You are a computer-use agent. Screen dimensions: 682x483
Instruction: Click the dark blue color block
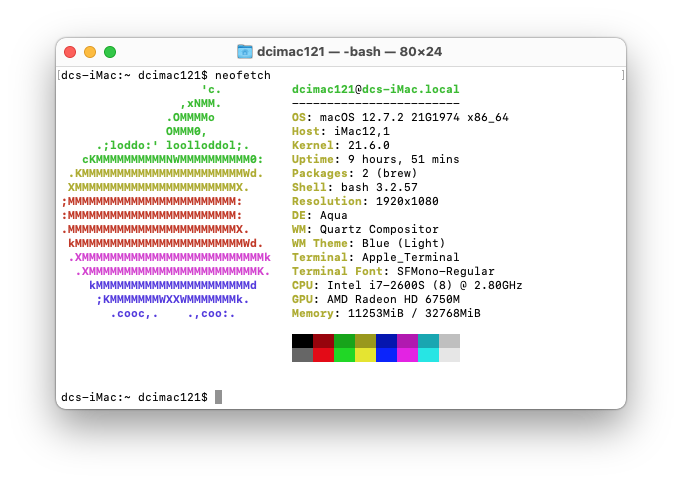pos(386,341)
